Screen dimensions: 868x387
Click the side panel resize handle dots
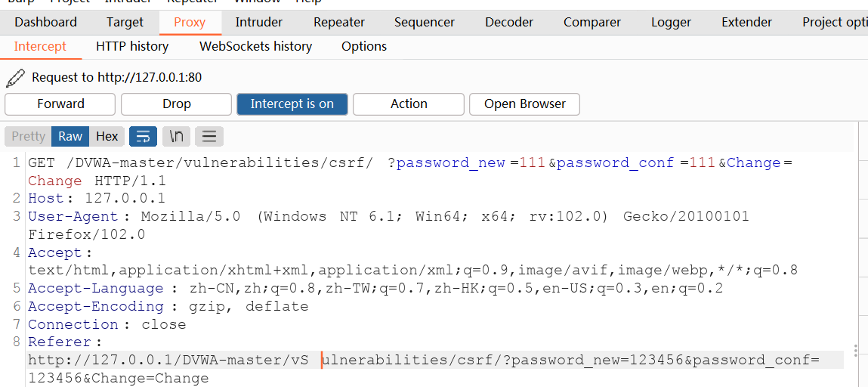pyautogui.click(x=857, y=351)
